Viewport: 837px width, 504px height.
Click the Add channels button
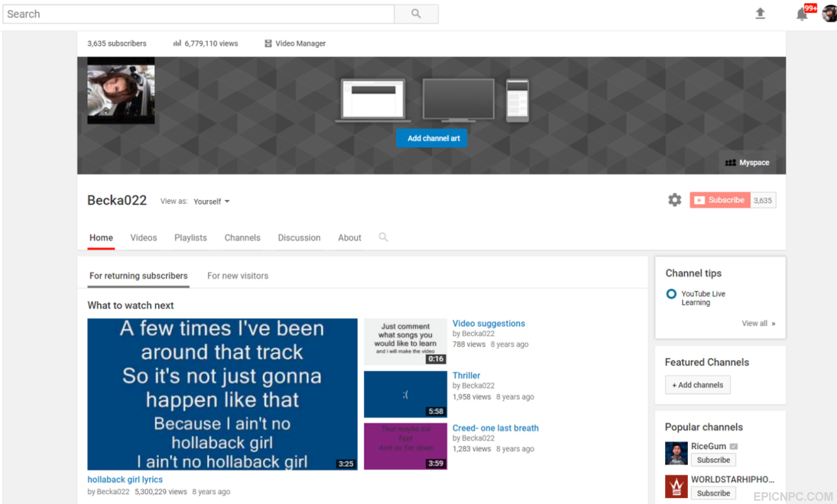[698, 385]
